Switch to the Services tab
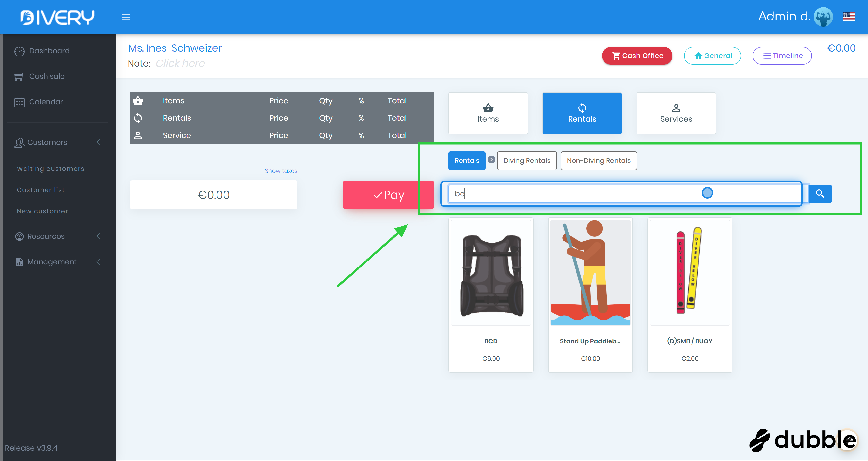This screenshot has height=461, width=868. pos(676,113)
